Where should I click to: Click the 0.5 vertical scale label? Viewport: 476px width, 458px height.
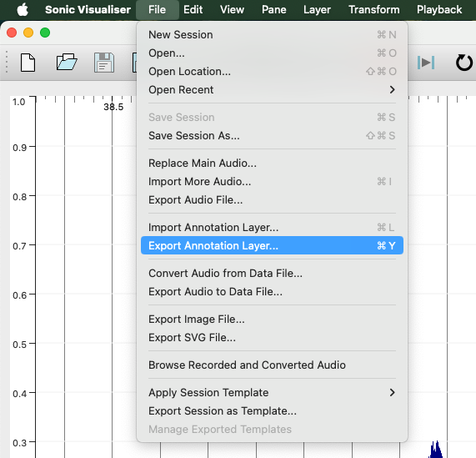pyautogui.click(x=20, y=345)
